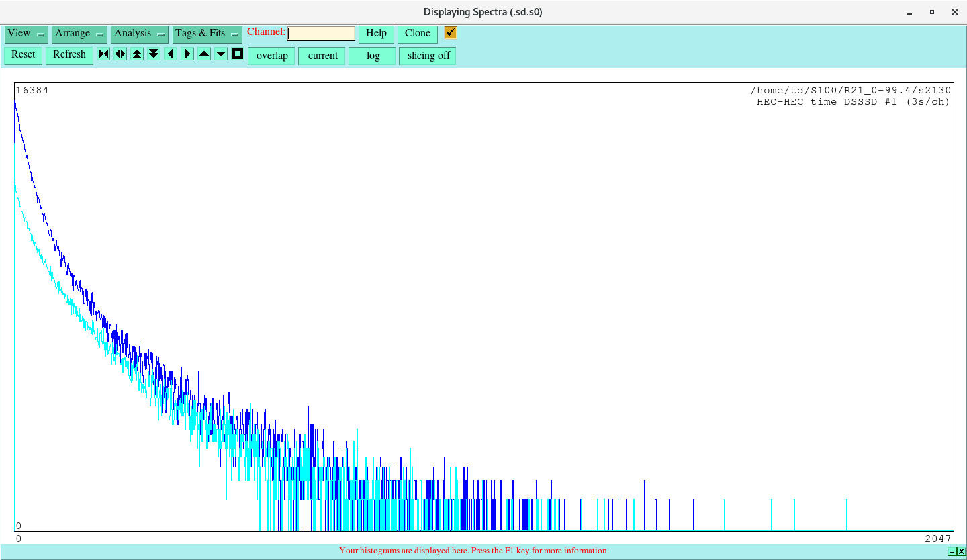Shift the spectrum left with the left-arrow icon
This screenshot has height=560, width=967.
[170, 54]
